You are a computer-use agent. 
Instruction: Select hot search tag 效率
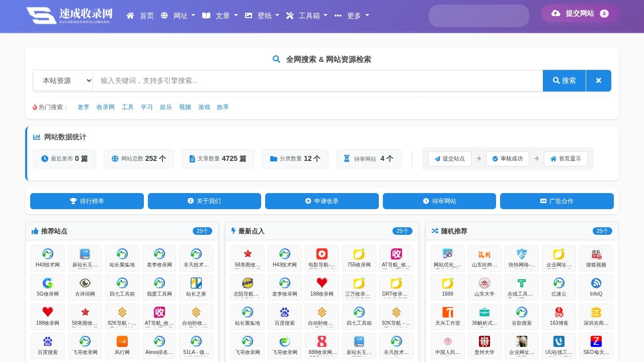pyautogui.click(x=223, y=107)
